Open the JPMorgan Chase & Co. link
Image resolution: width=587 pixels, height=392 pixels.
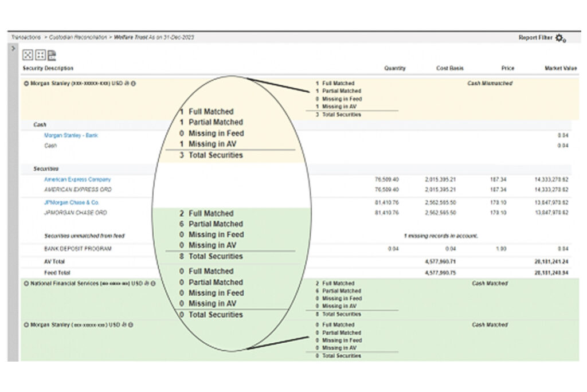click(x=72, y=202)
